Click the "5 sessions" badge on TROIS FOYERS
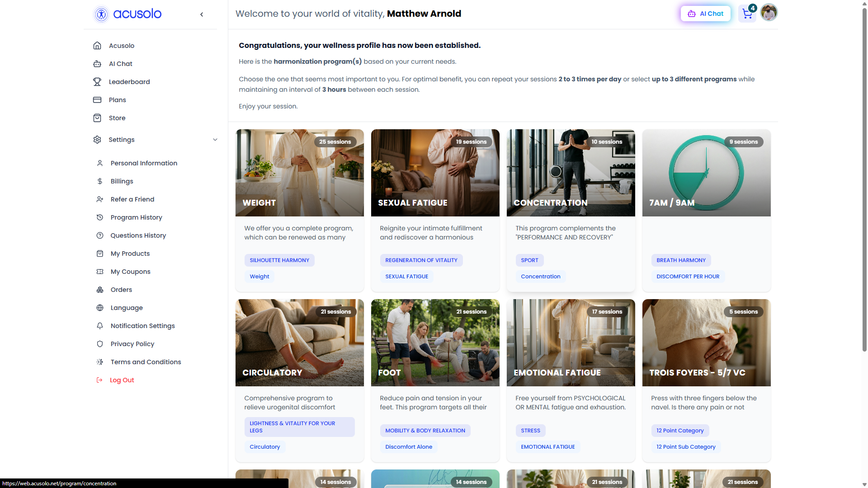 pyautogui.click(x=743, y=312)
